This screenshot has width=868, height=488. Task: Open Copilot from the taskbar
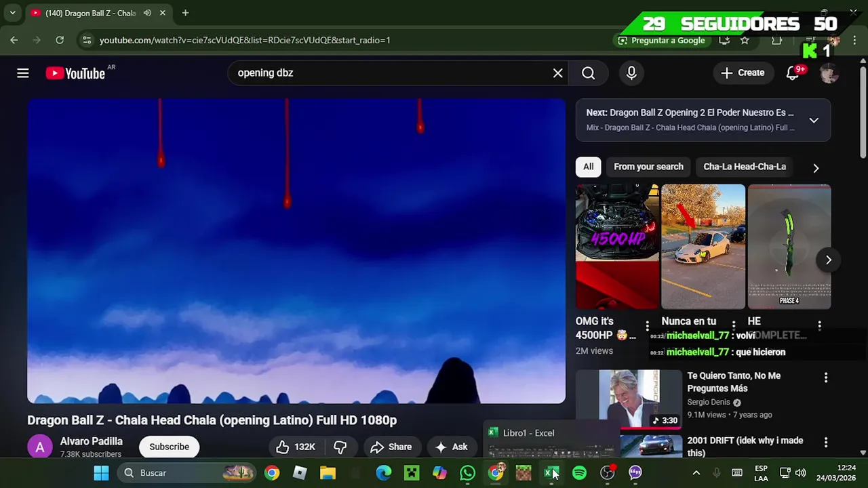[x=439, y=473]
